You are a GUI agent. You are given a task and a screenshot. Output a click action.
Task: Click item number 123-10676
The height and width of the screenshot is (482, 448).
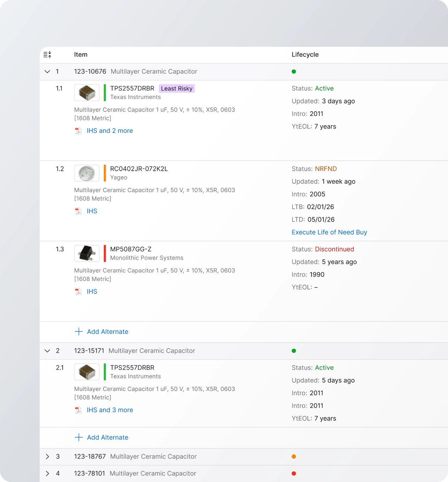pyautogui.click(x=90, y=72)
